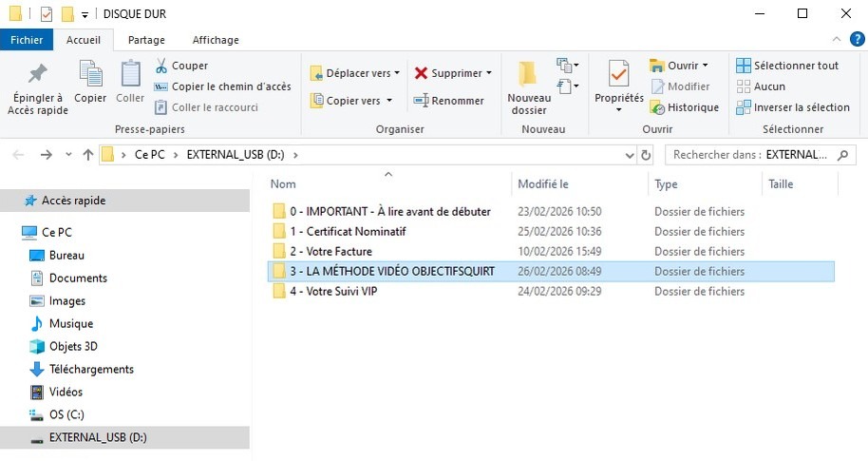Open Propriétés checkmark icon
Viewport: 868px width, 461px height.
(619, 74)
